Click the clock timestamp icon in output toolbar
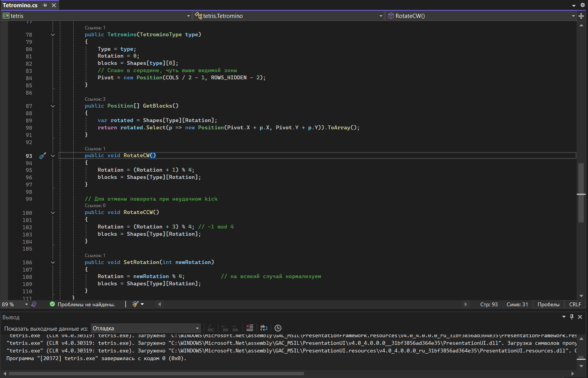This screenshot has width=588, height=378. pyautogui.click(x=278, y=328)
